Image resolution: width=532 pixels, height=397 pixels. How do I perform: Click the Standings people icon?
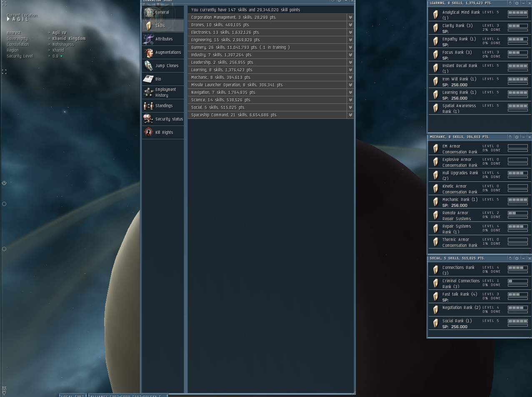(148, 106)
